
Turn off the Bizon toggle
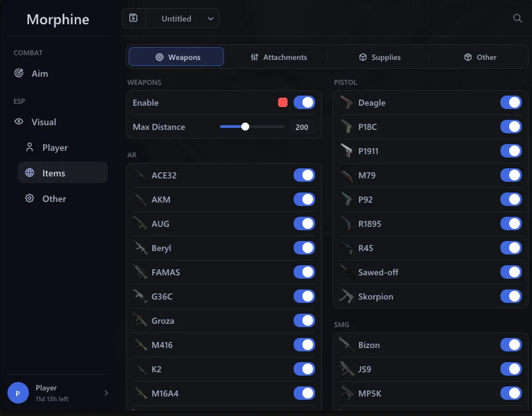510,345
